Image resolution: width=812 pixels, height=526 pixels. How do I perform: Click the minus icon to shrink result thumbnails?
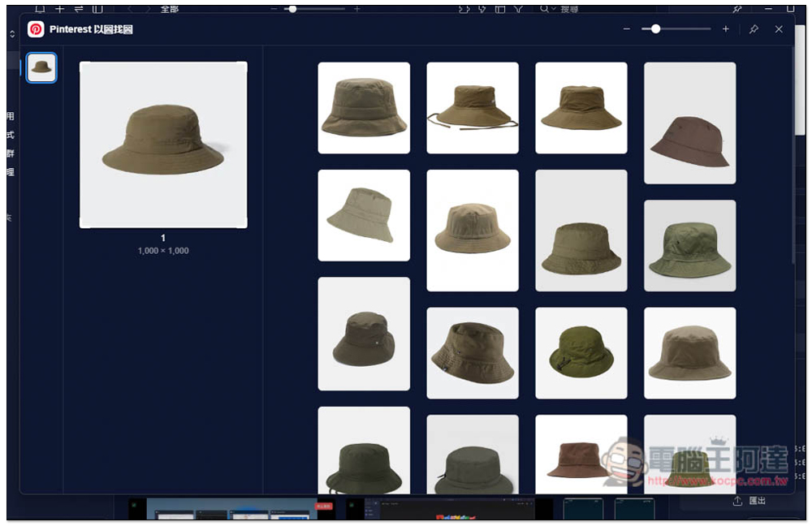627,29
